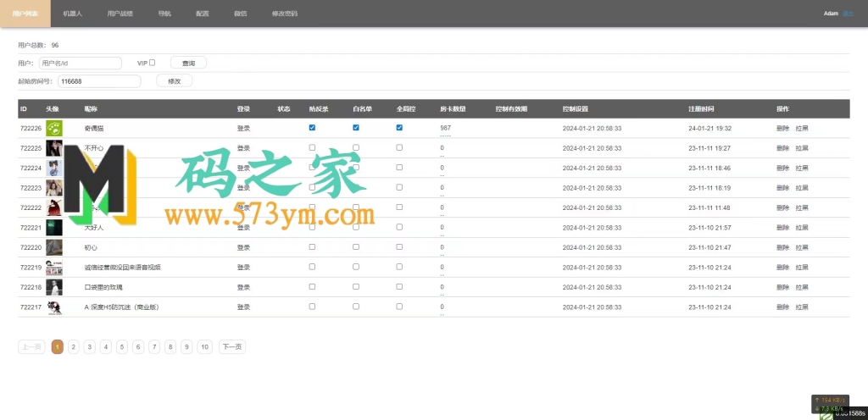Click the 注册时间 cell 24-01-21 19:32
The height and width of the screenshot is (420, 868).
[710, 128]
